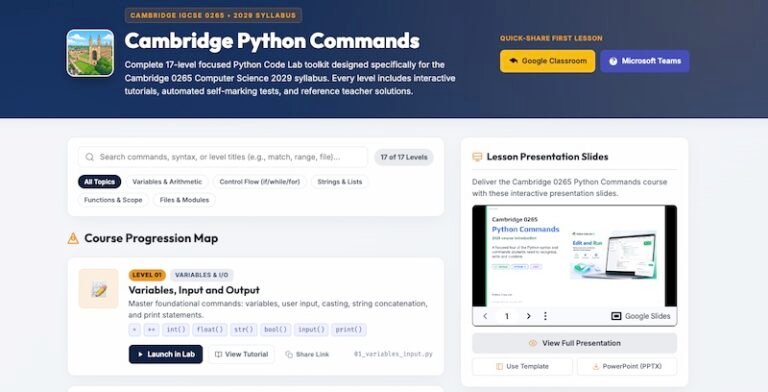
Task: Click the Cambridge college thumbnail image
Action: (90, 53)
